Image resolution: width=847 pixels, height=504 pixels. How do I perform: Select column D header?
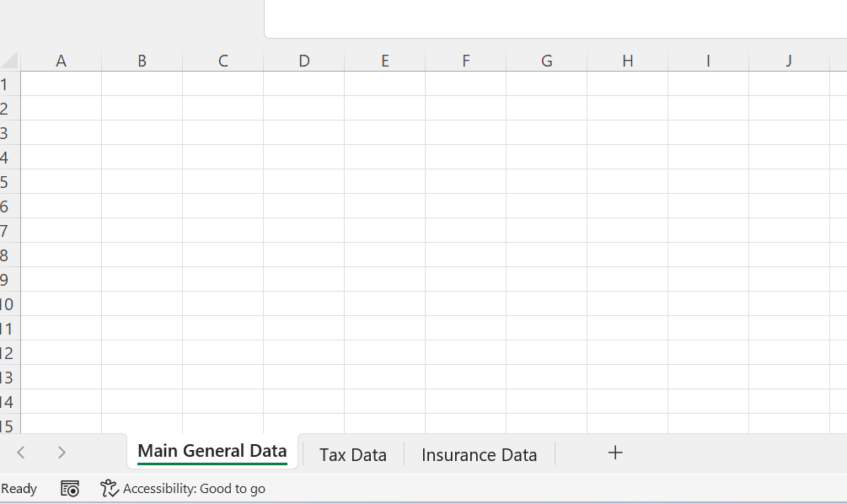304,61
